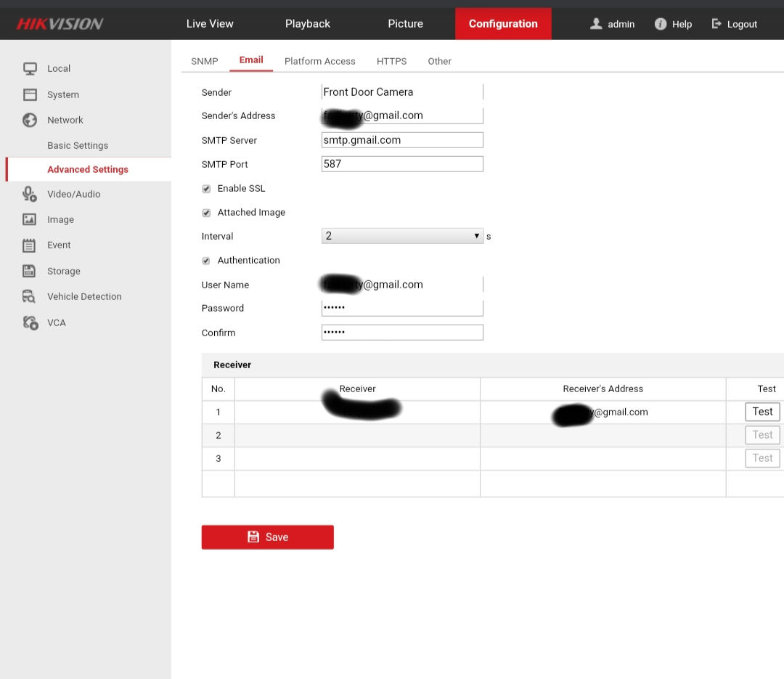
Task: Open Video/Audio settings via microphone icon
Action: pos(30,194)
